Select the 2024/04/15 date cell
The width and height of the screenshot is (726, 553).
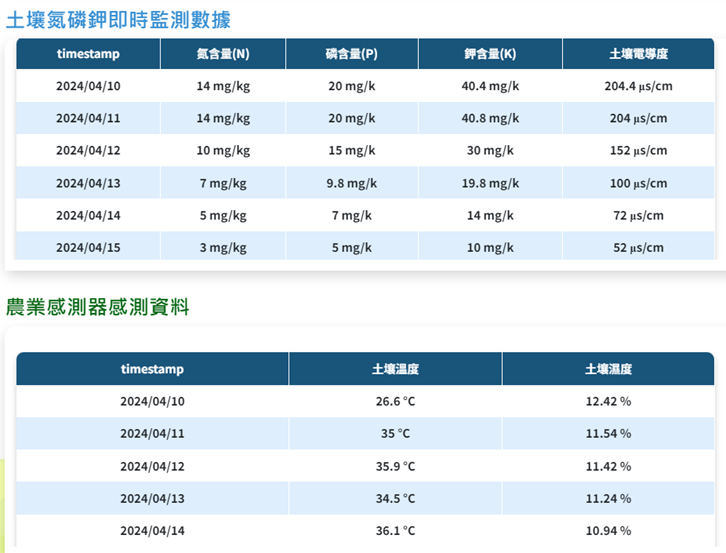point(88,248)
